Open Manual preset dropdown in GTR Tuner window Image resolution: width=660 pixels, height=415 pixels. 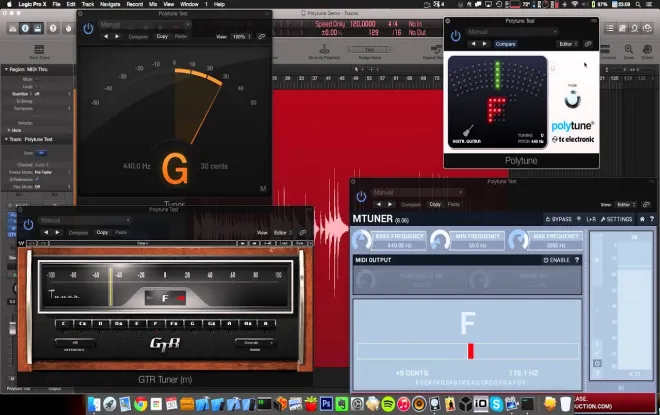(x=85, y=220)
